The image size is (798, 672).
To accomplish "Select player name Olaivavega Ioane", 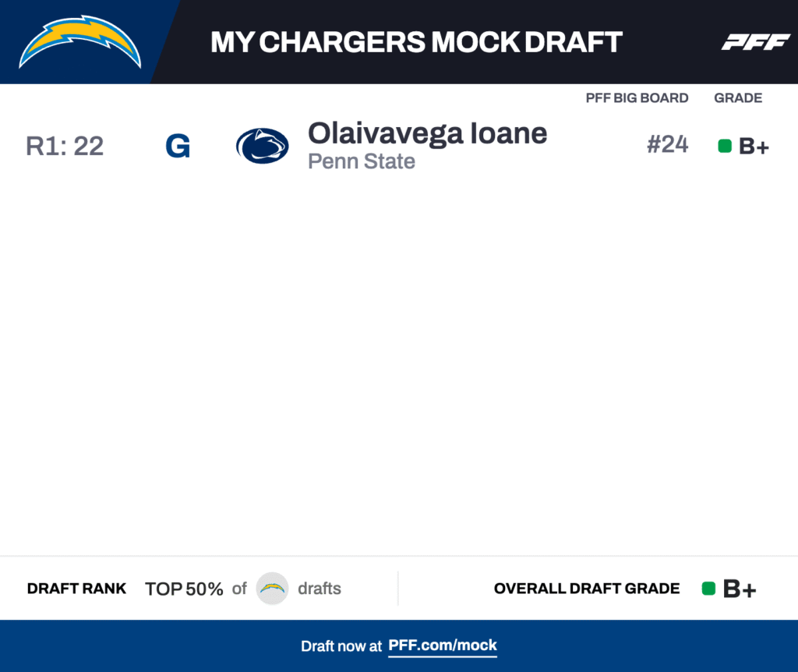I will pyautogui.click(x=427, y=133).
